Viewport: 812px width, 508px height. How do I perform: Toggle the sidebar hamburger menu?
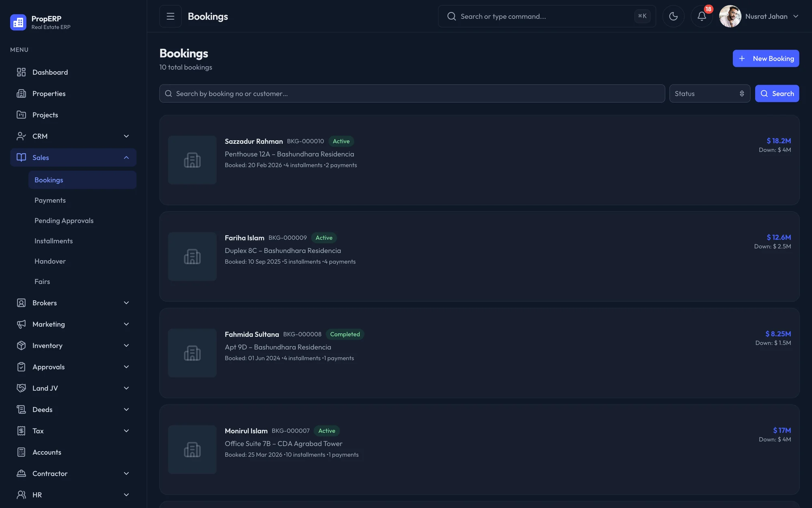click(x=171, y=16)
